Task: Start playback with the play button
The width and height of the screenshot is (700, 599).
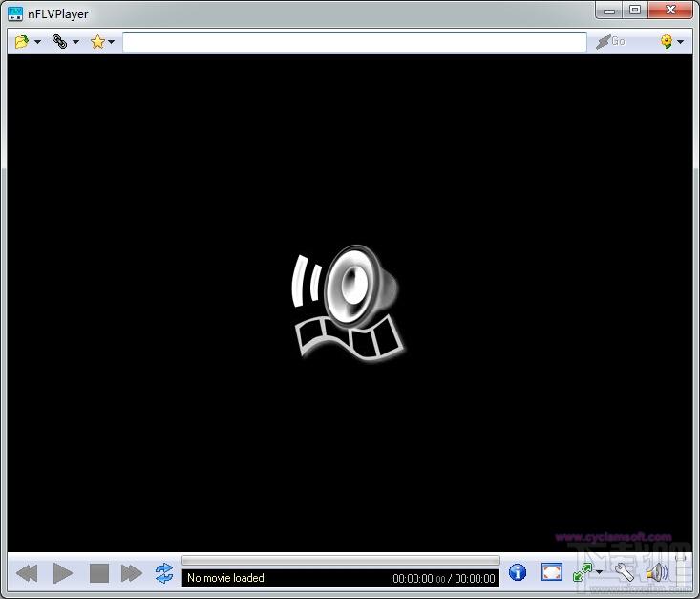Action: [x=62, y=573]
